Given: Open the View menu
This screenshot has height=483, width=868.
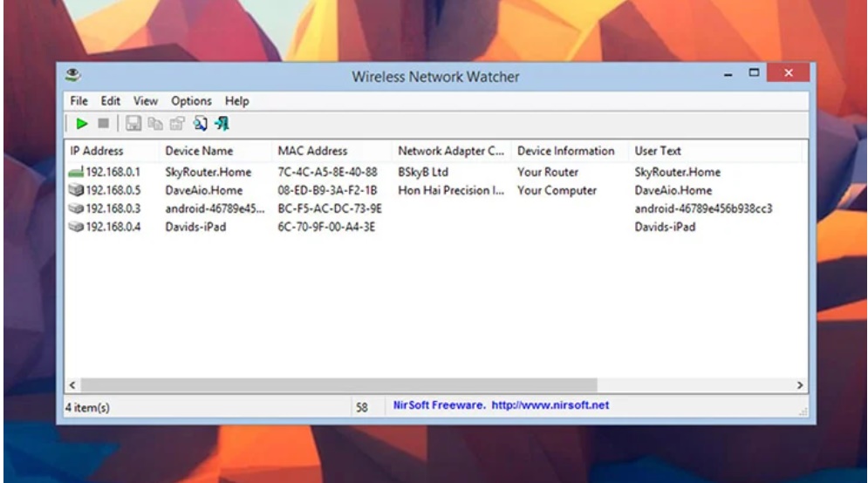Looking at the screenshot, I should click(x=146, y=101).
